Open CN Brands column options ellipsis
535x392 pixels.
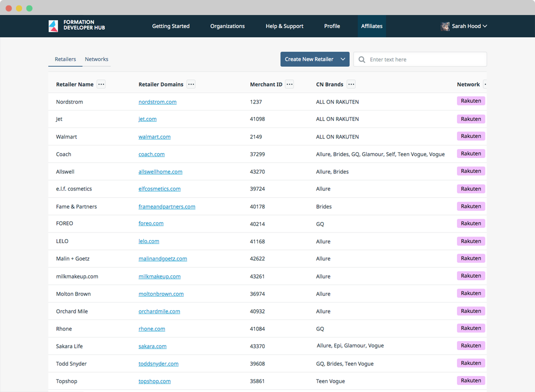(351, 84)
